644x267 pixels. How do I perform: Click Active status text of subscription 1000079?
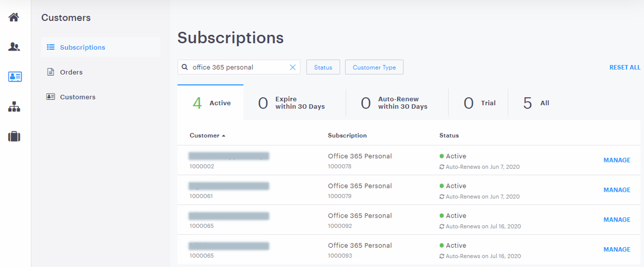click(x=456, y=186)
